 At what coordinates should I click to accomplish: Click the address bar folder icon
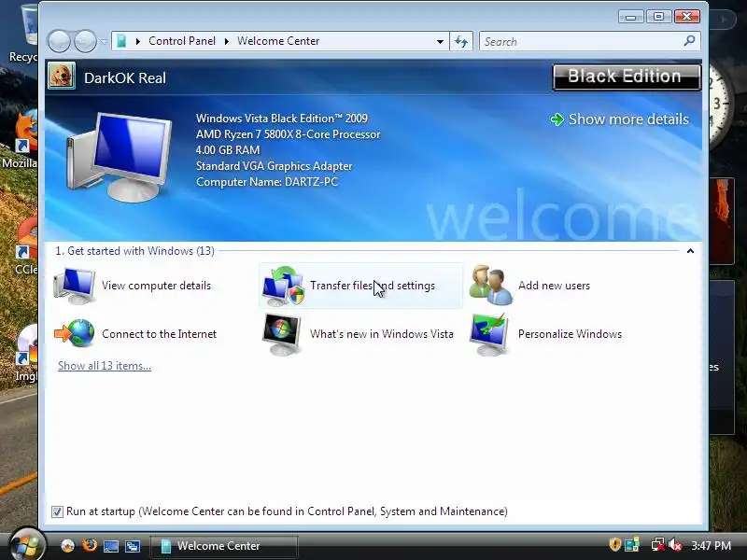pyautogui.click(x=121, y=41)
